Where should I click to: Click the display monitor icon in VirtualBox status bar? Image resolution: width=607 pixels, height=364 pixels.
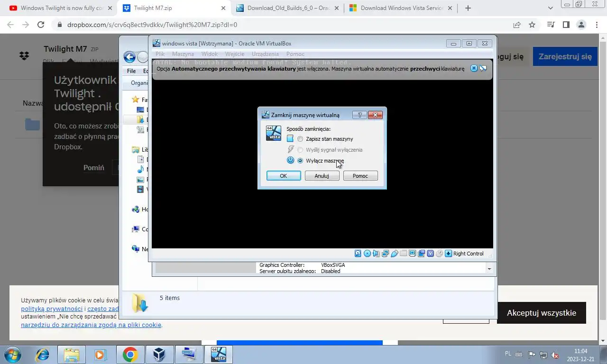(x=412, y=254)
